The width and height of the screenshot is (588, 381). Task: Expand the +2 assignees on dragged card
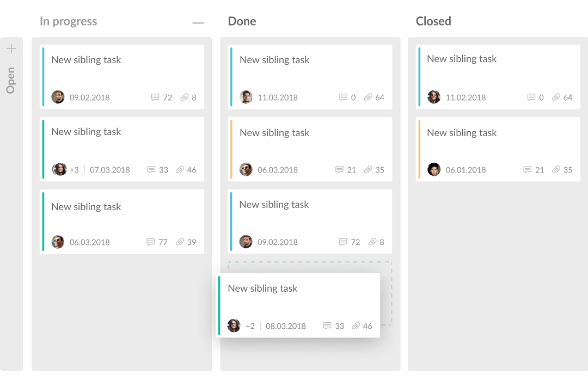(250, 325)
